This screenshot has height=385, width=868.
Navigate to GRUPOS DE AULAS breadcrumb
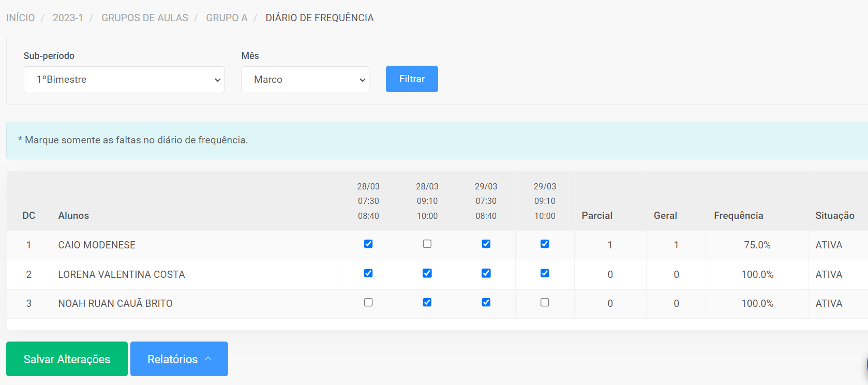tap(145, 18)
